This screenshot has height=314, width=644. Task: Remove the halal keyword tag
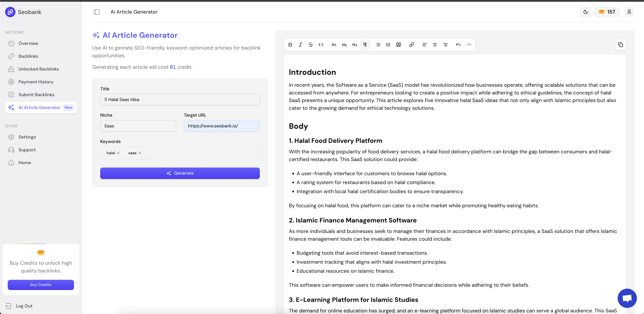pyautogui.click(x=118, y=153)
